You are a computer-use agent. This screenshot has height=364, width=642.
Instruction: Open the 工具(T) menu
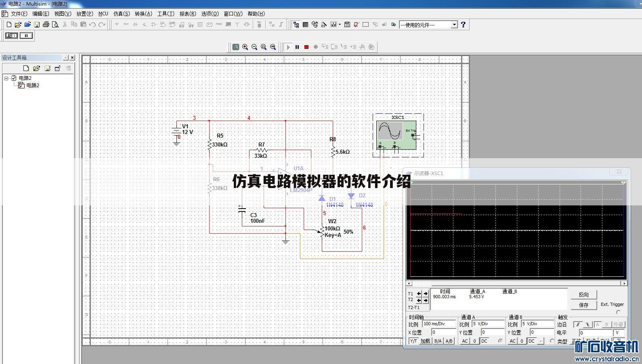(166, 14)
